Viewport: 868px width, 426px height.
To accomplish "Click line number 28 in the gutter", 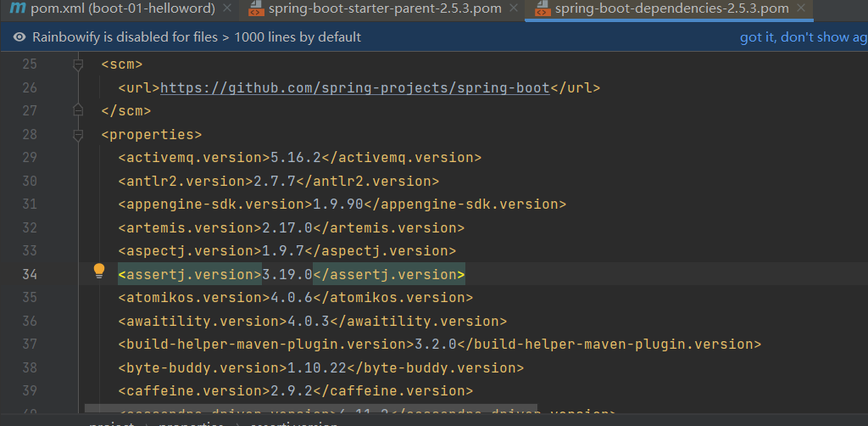I will 30,134.
